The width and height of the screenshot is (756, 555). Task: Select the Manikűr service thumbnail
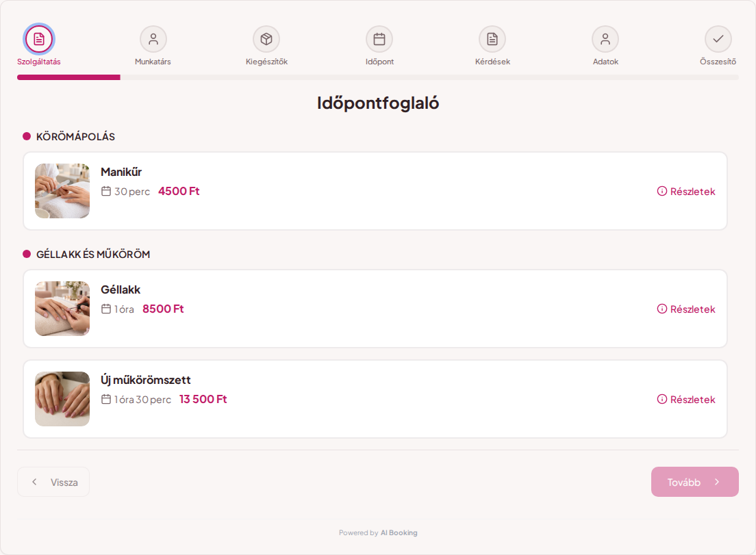(62, 191)
